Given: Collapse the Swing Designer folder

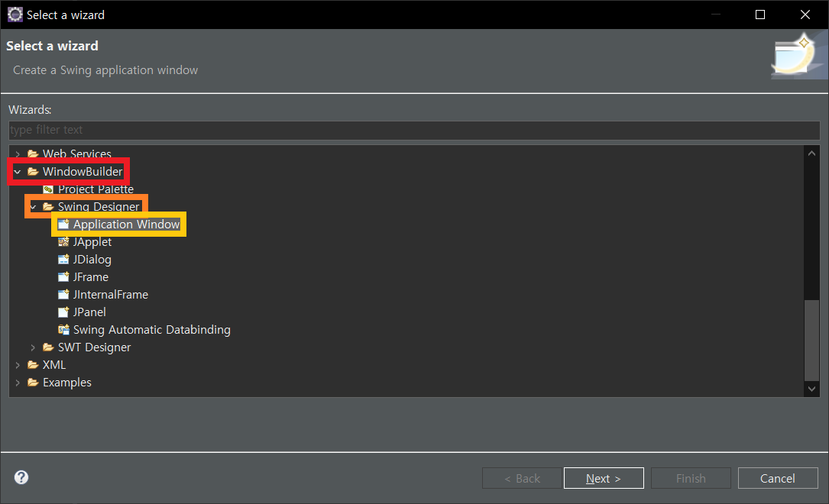Looking at the screenshot, I should pos(33,207).
